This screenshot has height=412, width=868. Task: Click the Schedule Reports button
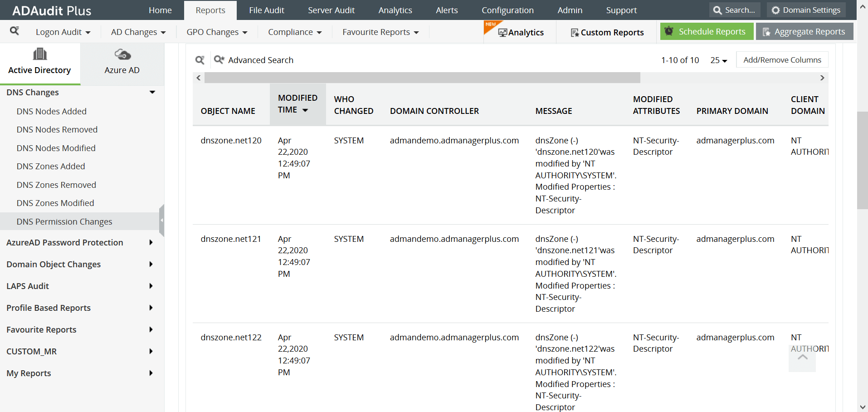pos(707,31)
